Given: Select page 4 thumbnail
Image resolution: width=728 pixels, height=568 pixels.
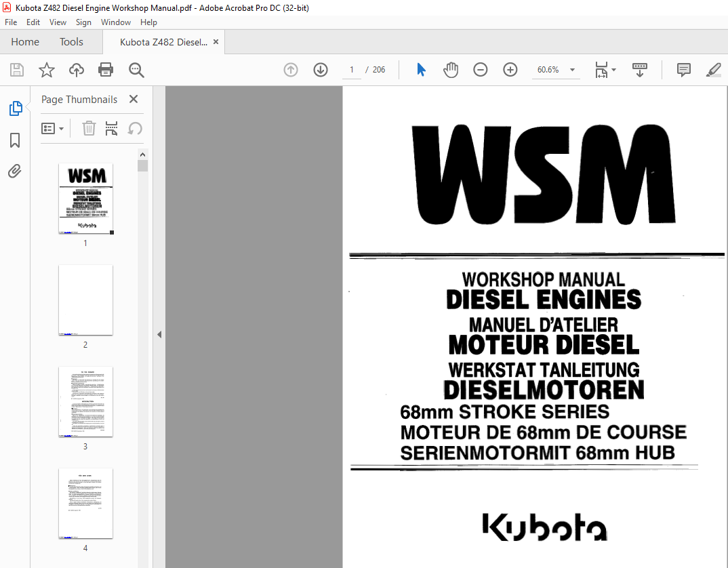Looking at the screenshot, I should pos(85,504).
